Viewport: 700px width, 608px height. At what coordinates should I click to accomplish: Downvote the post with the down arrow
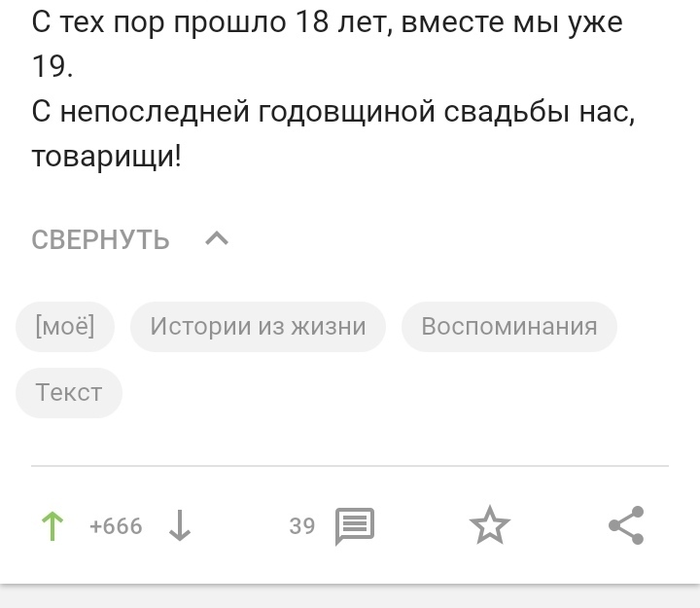click(180, 526)
